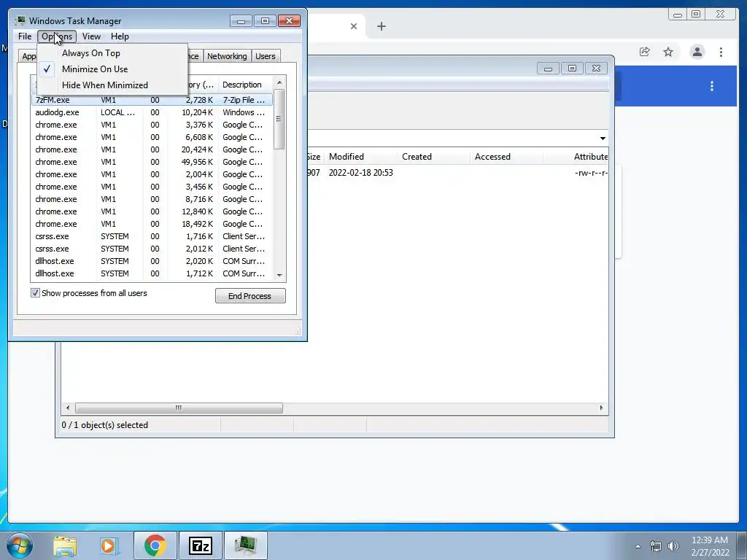This screenshot has width=747, height=560.
Task: Close the open Options menu
Action: click(57, 36)
